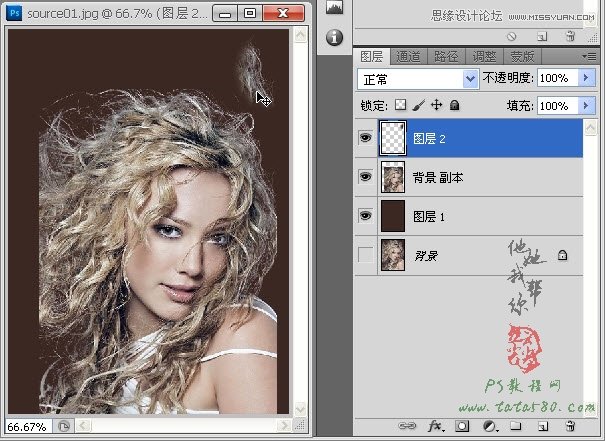Show the 背景 layer visibility

365,255
